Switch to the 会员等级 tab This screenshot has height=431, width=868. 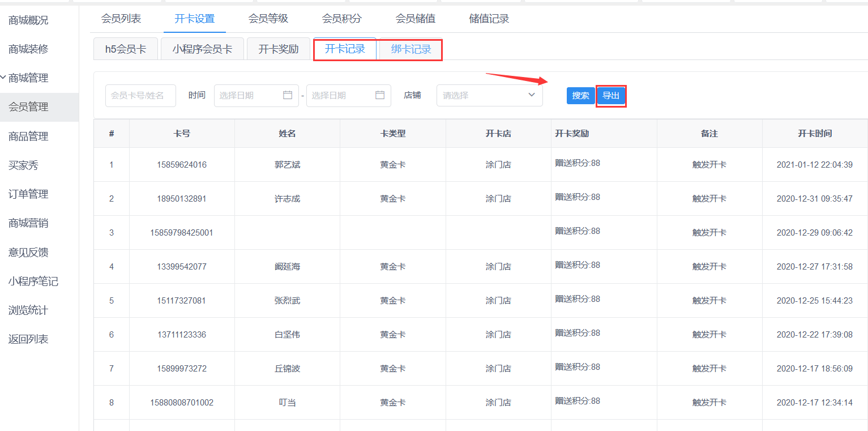tap(268, 19)
